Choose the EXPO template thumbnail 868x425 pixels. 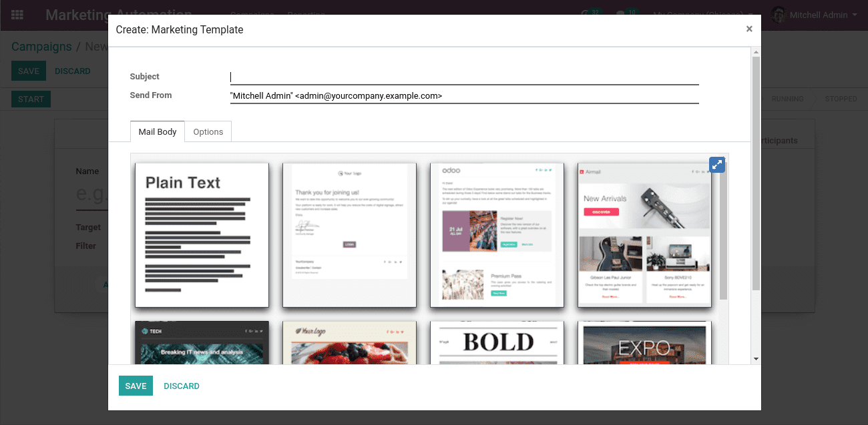(x=644, y=342)
